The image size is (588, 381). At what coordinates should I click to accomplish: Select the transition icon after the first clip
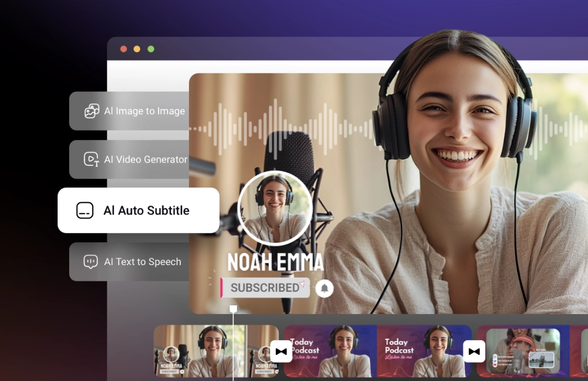[281, 351]
